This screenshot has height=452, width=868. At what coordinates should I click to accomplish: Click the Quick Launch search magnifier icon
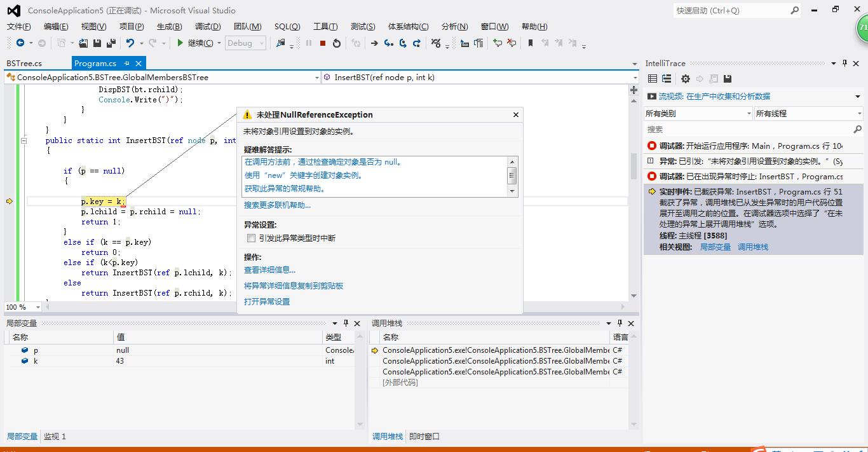(x=794, y=10)
